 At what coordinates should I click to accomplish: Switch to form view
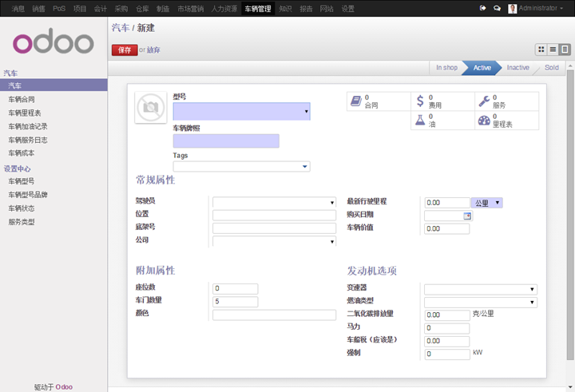pyautogui.click(x=565, y=49)
